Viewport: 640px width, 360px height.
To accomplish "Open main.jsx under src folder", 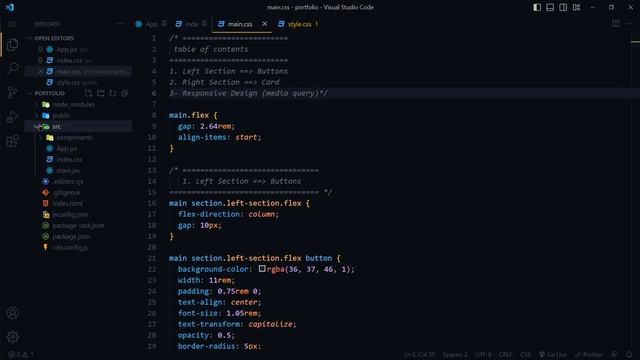I will coord(68,171).
